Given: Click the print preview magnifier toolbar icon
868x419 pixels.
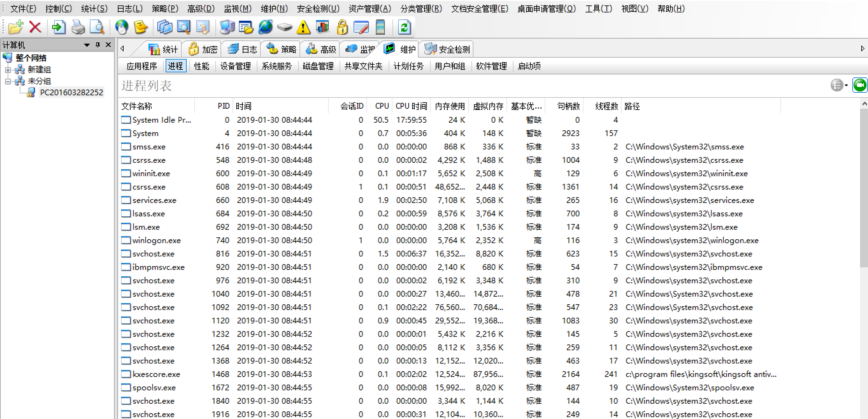Looking at the screenshot, I should click(97, 27).
